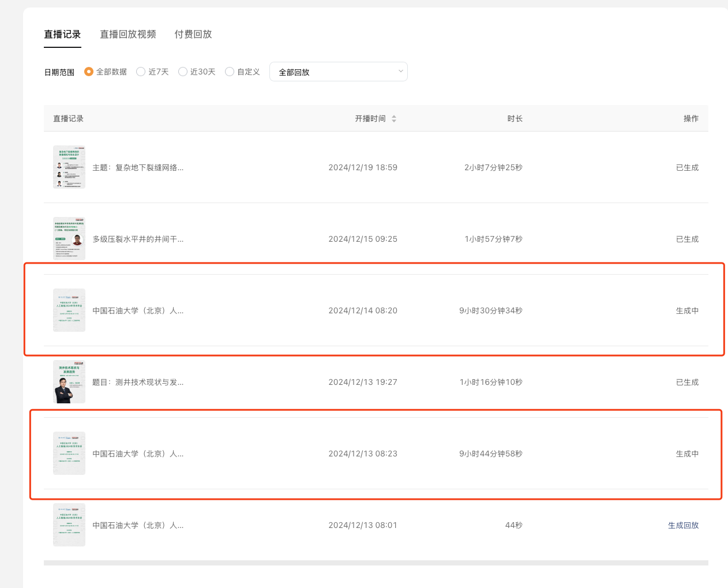The image size is (728, 588).
Task: Select the 近7天 date range option
Action: [141, 71]
